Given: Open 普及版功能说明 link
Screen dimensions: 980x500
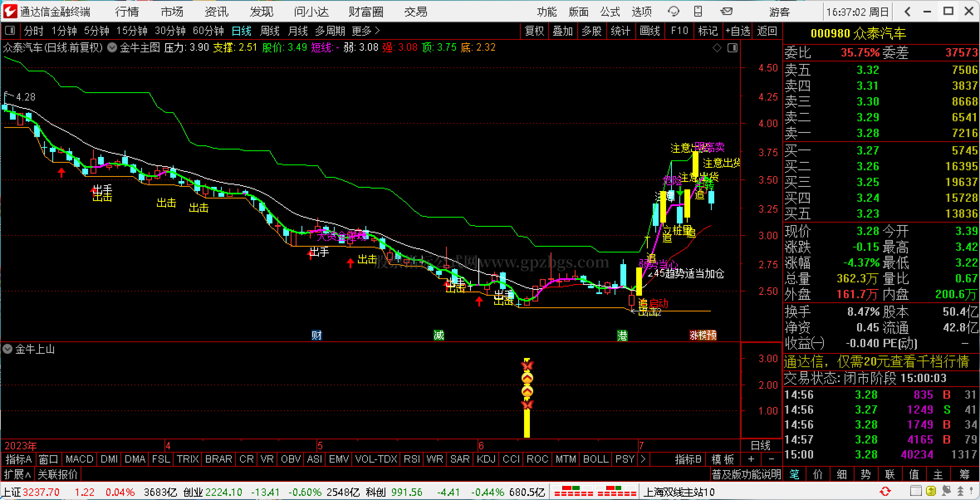Looking at the screenshot, I should 746,474.
